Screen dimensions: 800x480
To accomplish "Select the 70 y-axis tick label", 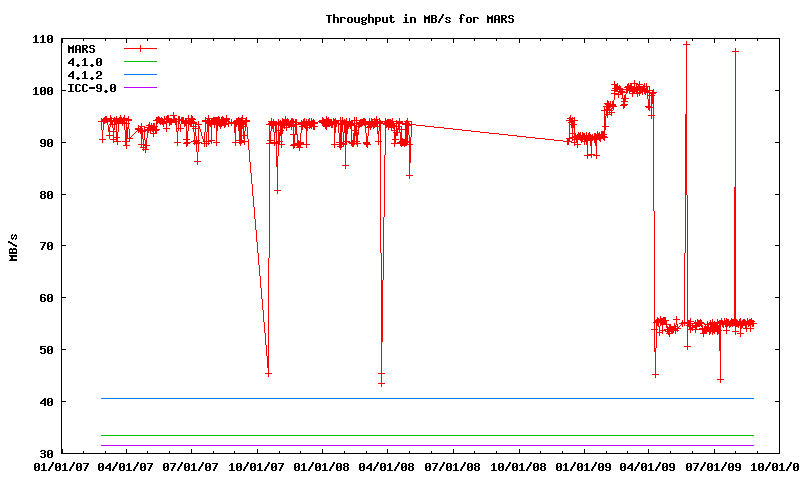I will 45,246.
